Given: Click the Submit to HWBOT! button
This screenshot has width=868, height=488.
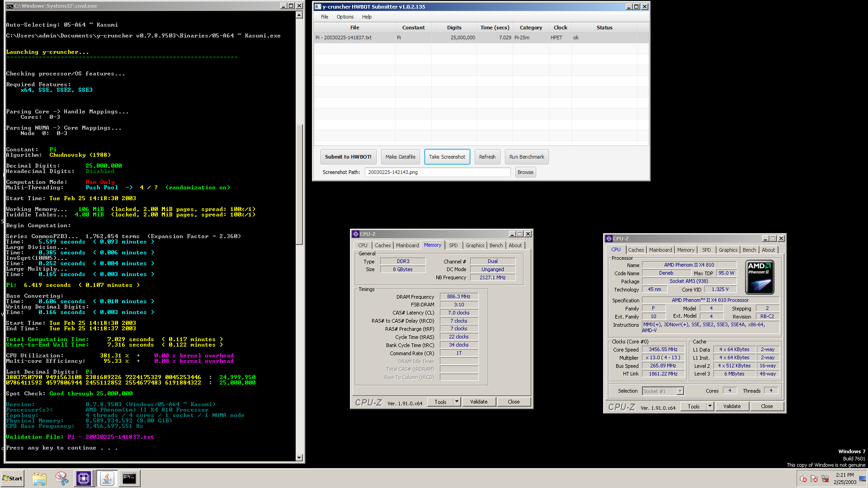Looking at the screenshot, I should pyautogui.click(x=348, y=157).
